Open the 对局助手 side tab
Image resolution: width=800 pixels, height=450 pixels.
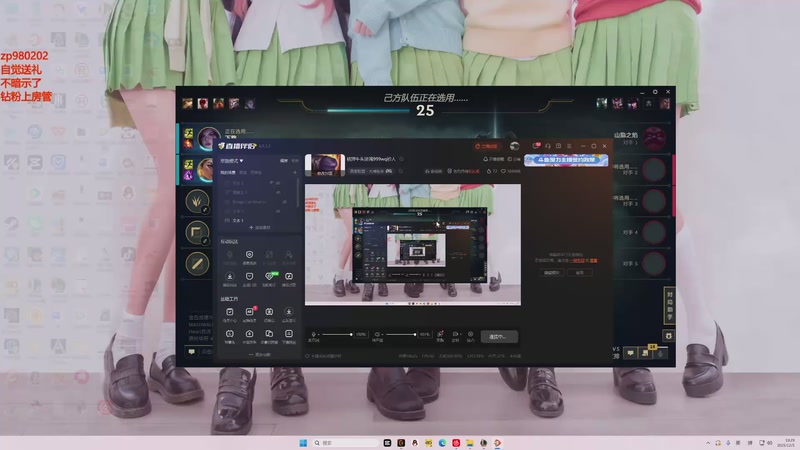coord(669,306)
